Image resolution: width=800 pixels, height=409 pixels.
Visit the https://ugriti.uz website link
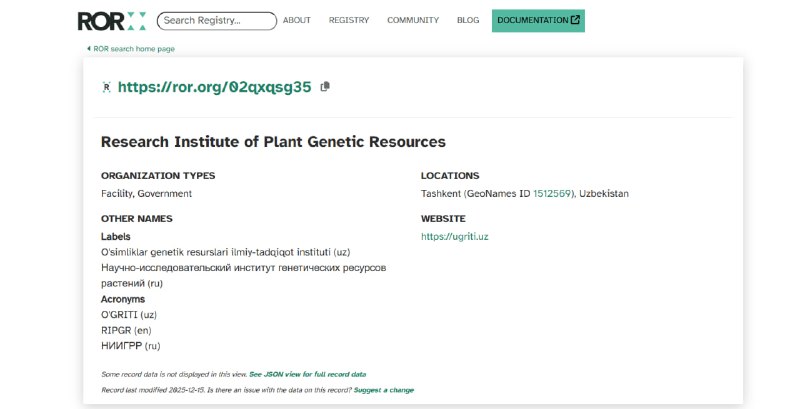coord(455,237)
